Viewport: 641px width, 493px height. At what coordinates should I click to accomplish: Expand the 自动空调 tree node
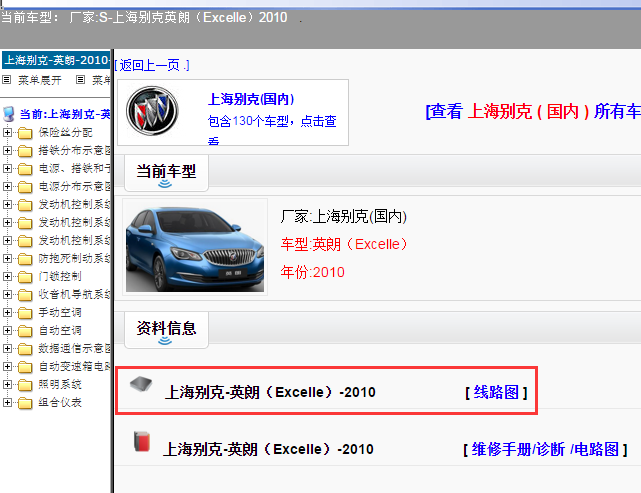[x=7, y=330]
